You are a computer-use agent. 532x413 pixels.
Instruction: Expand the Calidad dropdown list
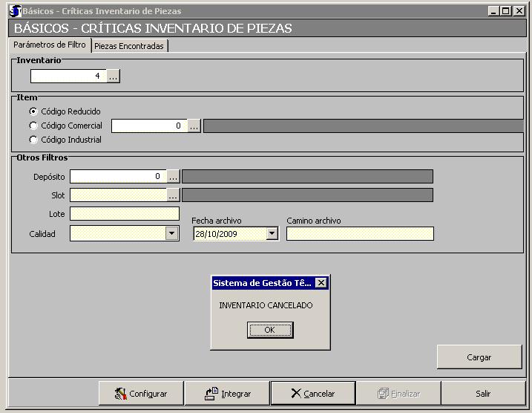[x=172, y=233]
